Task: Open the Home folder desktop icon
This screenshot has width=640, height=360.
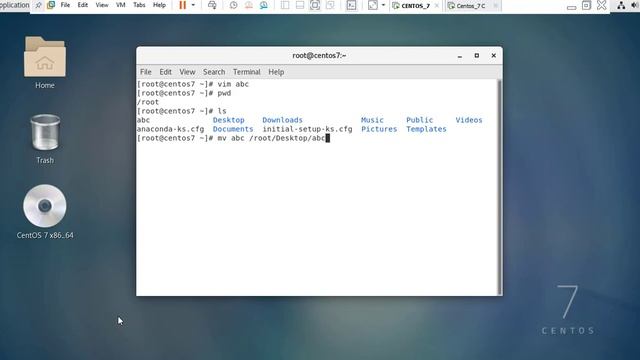Action: pos(44,63)
